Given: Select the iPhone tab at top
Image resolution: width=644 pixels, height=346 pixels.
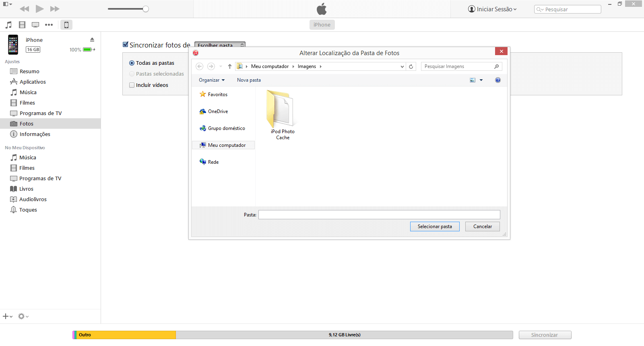Looking at the screenshot, I should pyautogui.click(x=322, y=25).
